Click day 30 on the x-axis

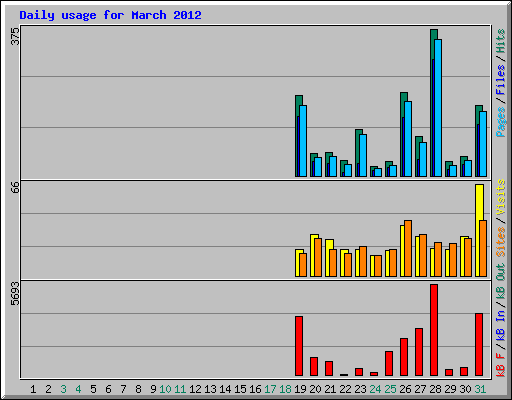point(465,389)
